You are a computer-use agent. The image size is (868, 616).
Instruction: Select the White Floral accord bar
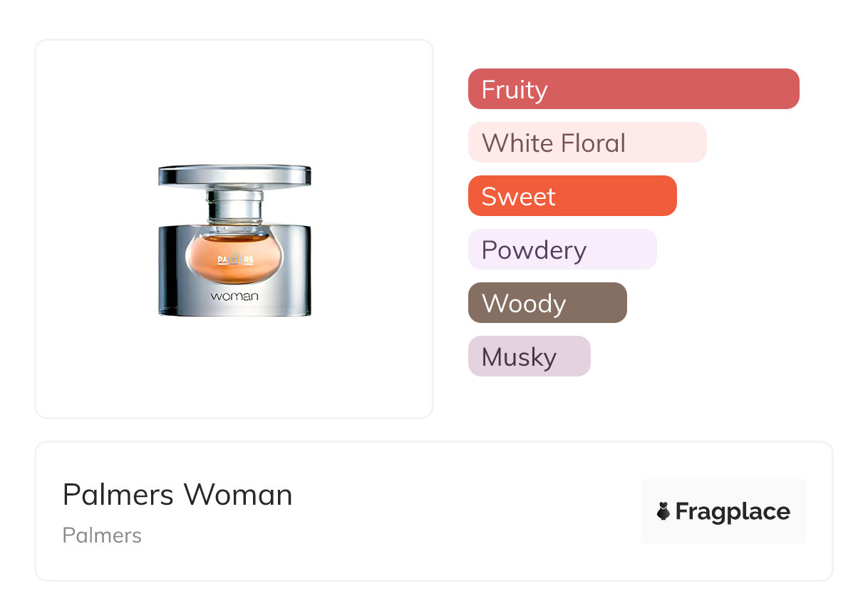[x=587, y=143]
